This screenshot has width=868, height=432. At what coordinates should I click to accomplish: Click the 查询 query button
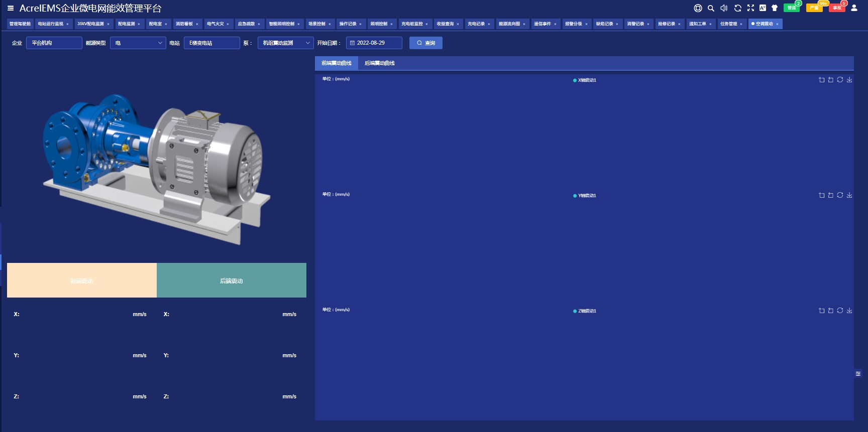(426, 43)
